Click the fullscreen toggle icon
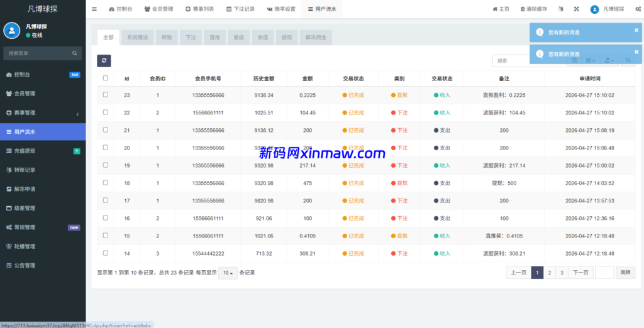This screenshot has height=328, width=644. click(x=577, y=9)
